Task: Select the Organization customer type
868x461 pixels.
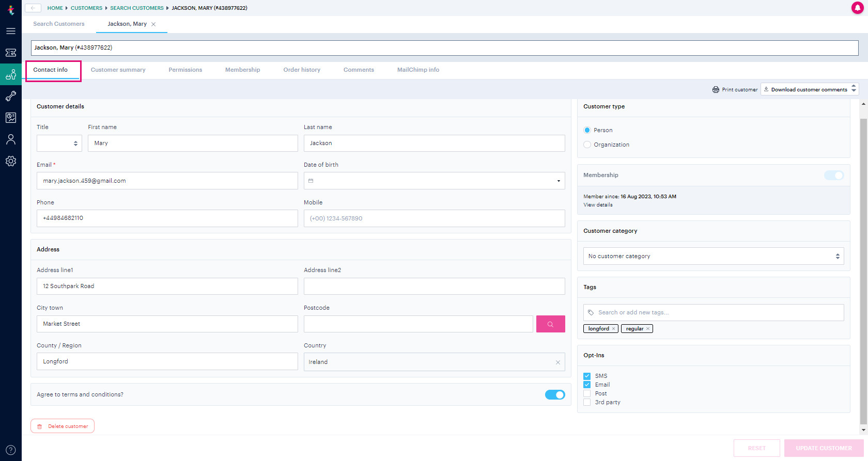Action: click(x=587, y=145)
